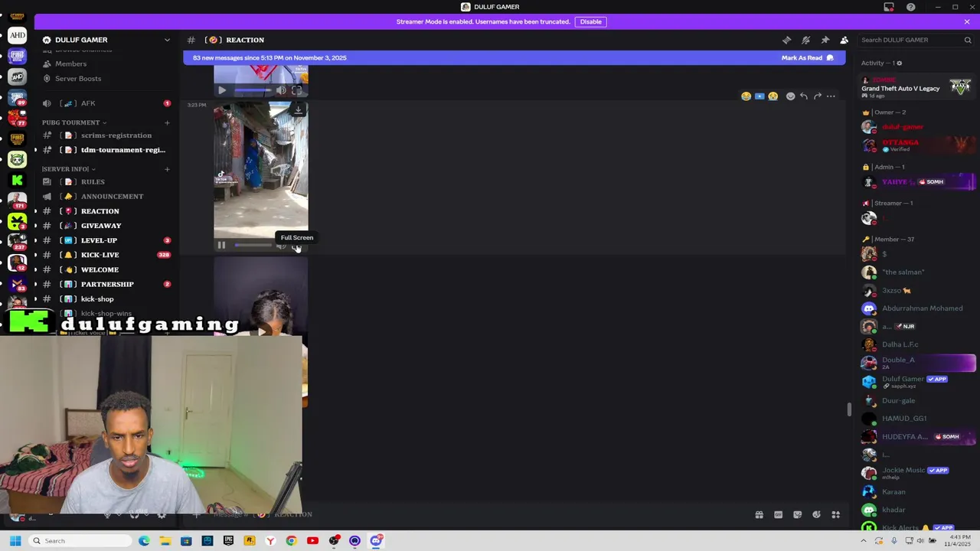980x551 pixels.
Task: Open the playing video in Full Screen
Action: tap(297, 246)
